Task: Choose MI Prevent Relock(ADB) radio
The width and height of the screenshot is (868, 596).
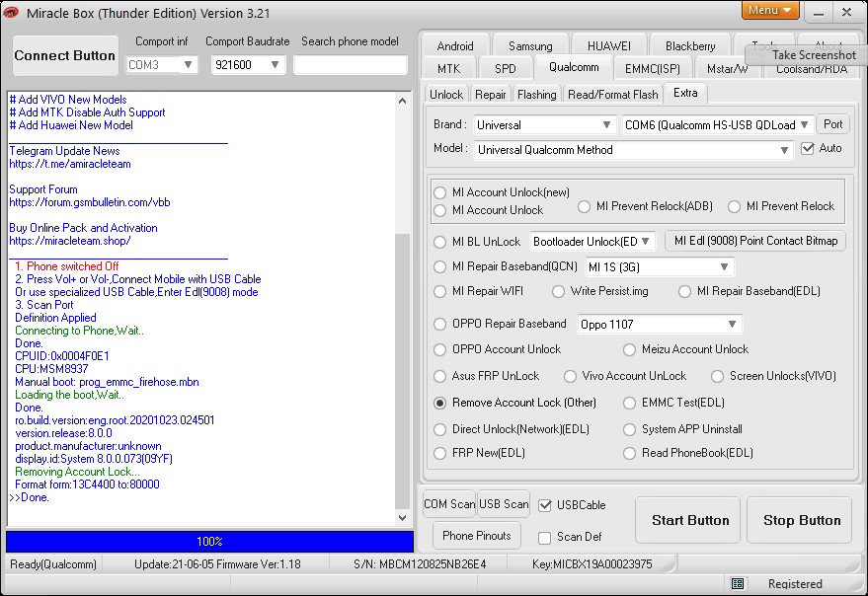Action: tap(584, 206)
